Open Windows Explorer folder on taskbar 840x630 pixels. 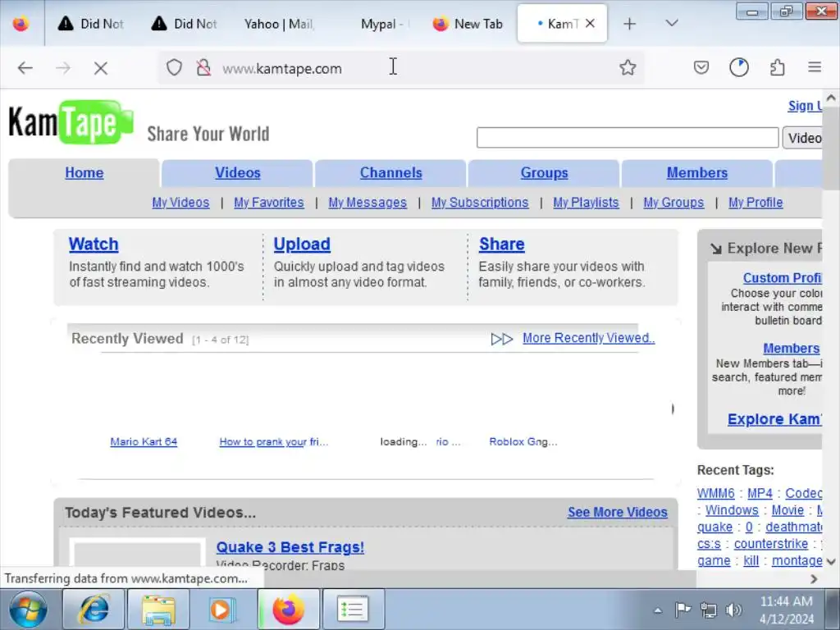click(x=158, y=609)
